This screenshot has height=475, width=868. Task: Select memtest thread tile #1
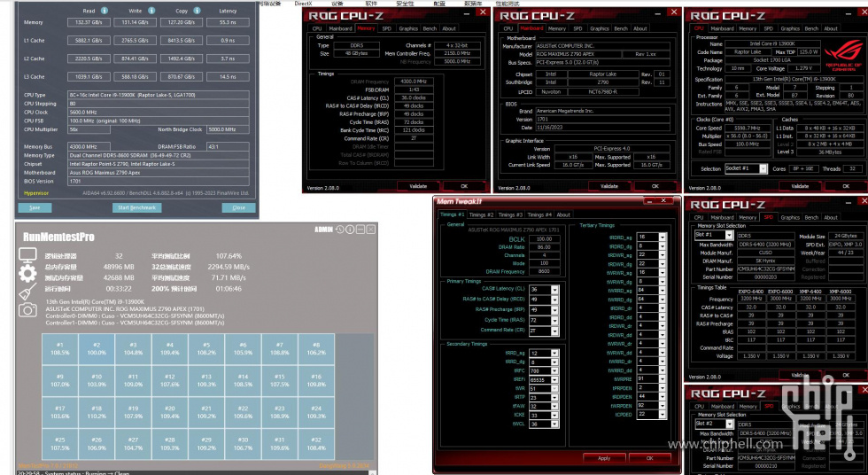[60, 349]
